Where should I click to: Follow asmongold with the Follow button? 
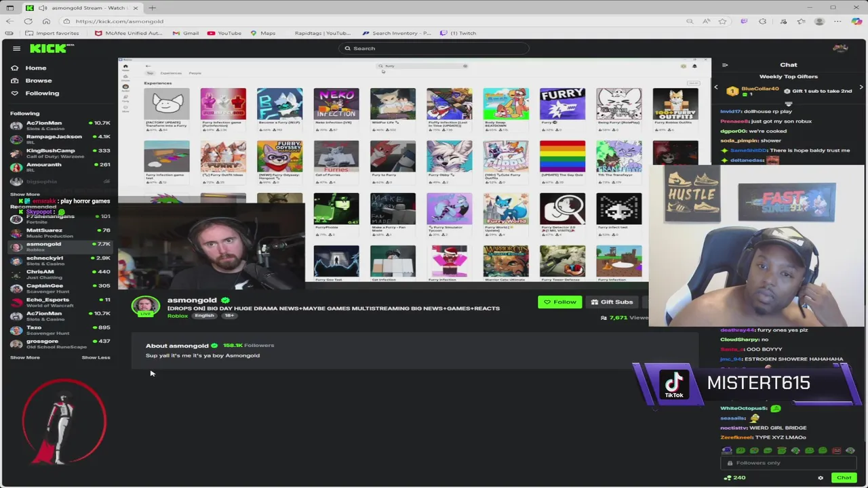click(560, 302)
